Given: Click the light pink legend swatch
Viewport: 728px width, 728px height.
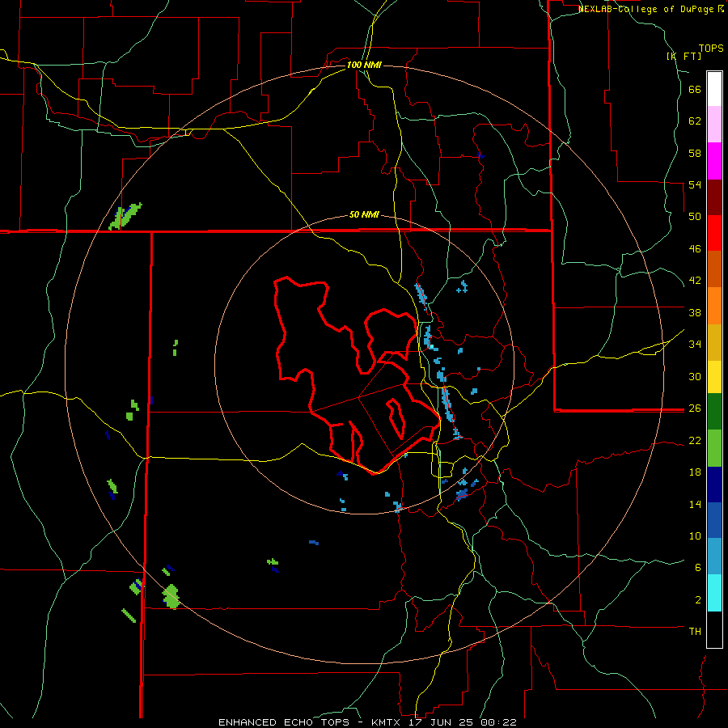Looking at the screenshot, I should coord(714,125).
